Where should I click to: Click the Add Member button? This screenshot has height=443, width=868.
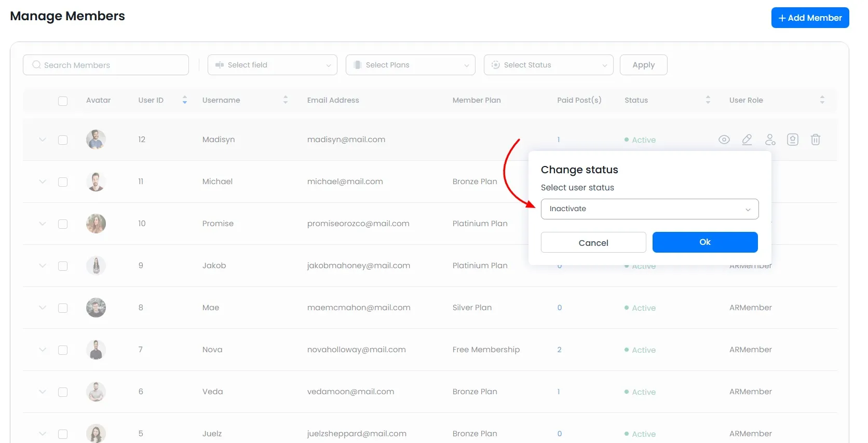(x=809, y=18)
